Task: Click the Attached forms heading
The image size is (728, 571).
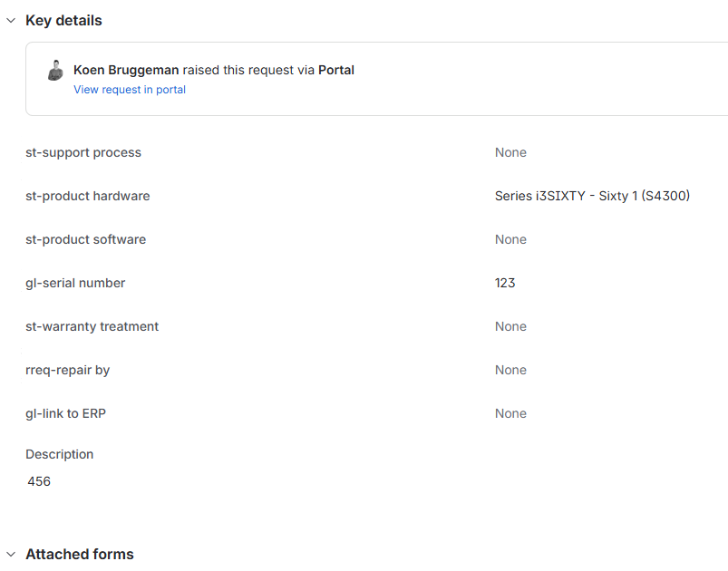Action: pos(80,554)
